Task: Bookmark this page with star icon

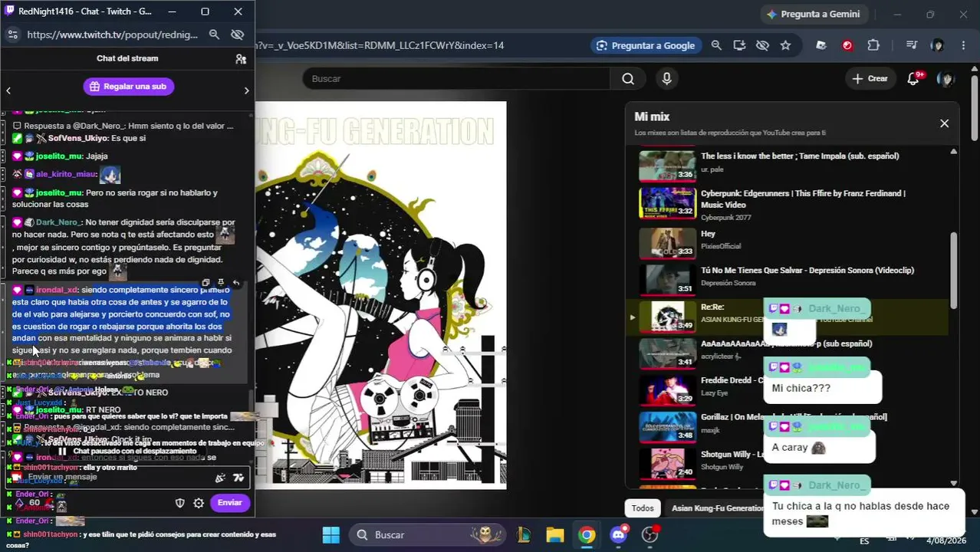Action: tap(785, 45)
